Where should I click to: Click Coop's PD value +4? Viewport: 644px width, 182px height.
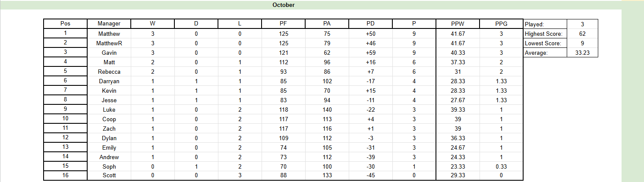(x=370, y=119)
